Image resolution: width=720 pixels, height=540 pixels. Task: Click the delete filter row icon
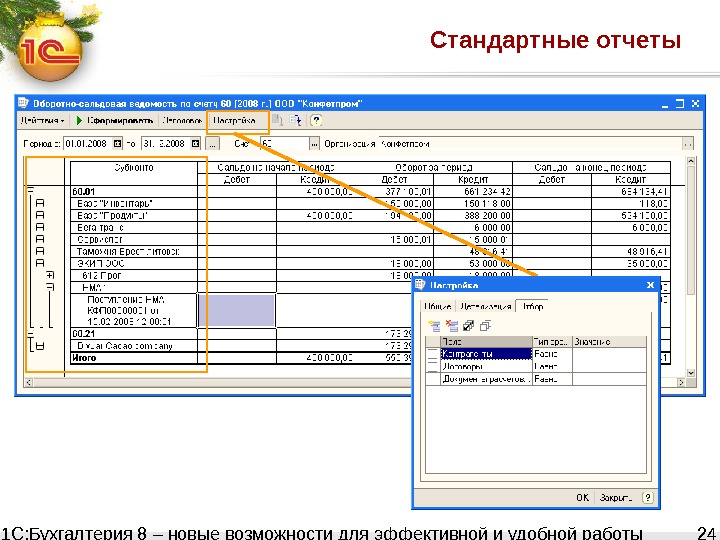[452, 326]
